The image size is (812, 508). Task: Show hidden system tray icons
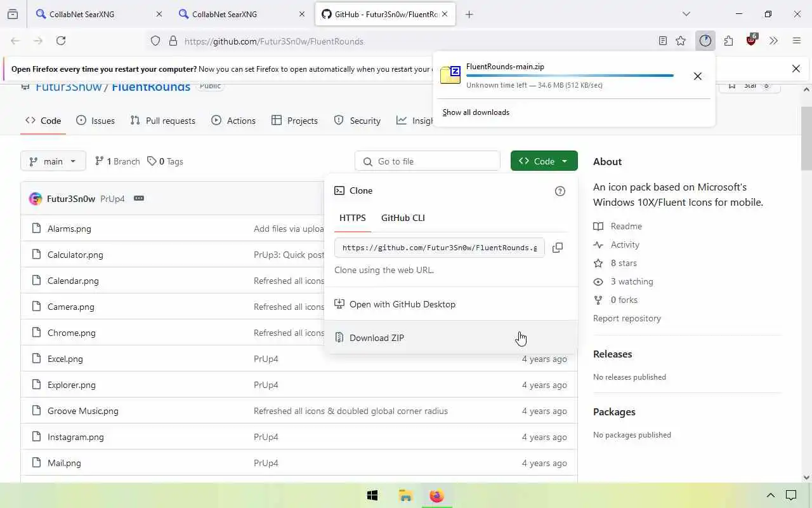[771, 495]
